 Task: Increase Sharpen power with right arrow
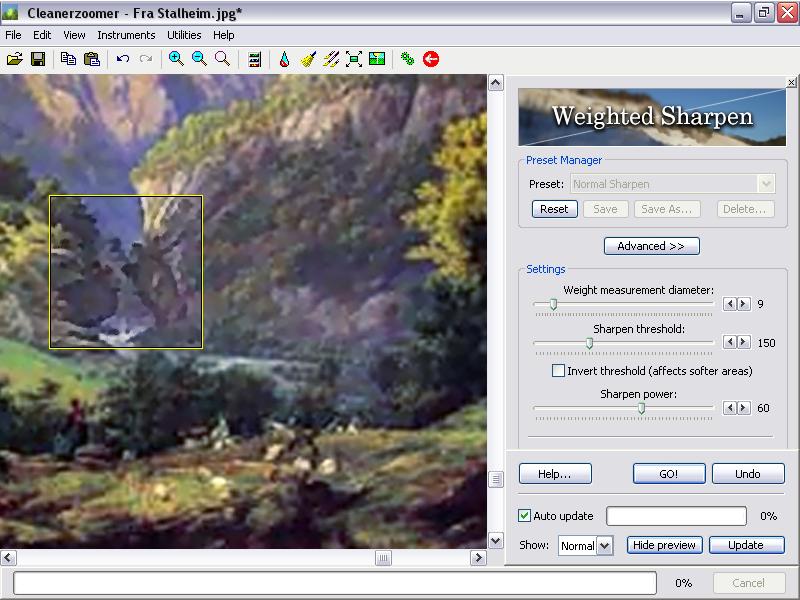click(744, 408)
